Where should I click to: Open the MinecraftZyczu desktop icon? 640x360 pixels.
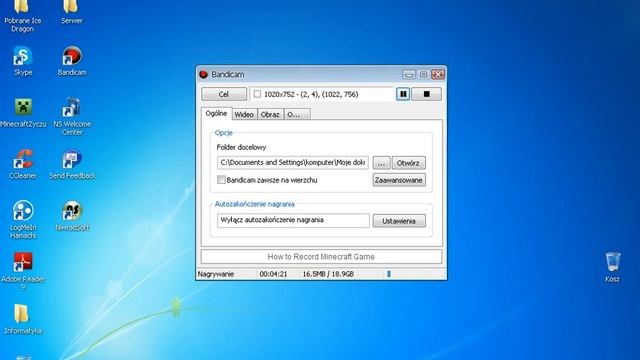23,112
